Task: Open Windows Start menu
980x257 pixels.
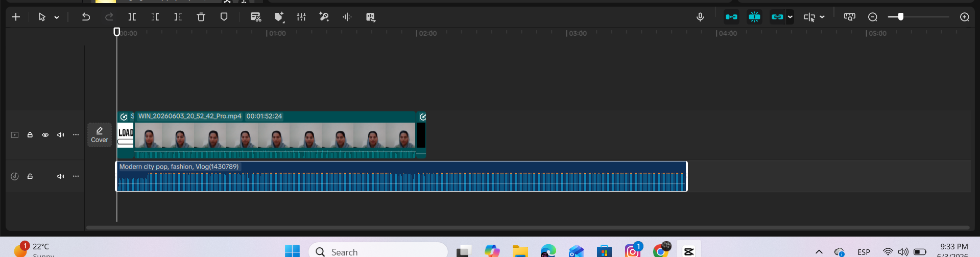Action: 292,251
